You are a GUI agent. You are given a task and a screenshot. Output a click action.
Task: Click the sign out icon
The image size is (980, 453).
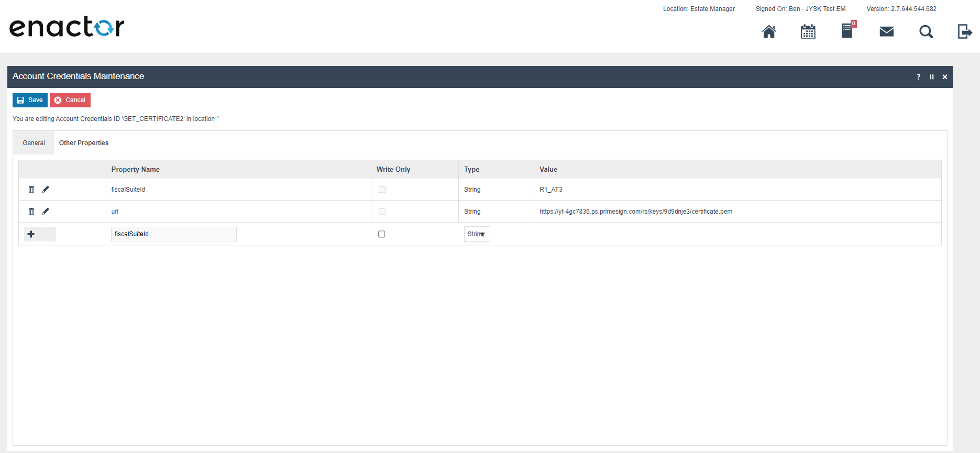pyautogui.click(x=964, y=32)
